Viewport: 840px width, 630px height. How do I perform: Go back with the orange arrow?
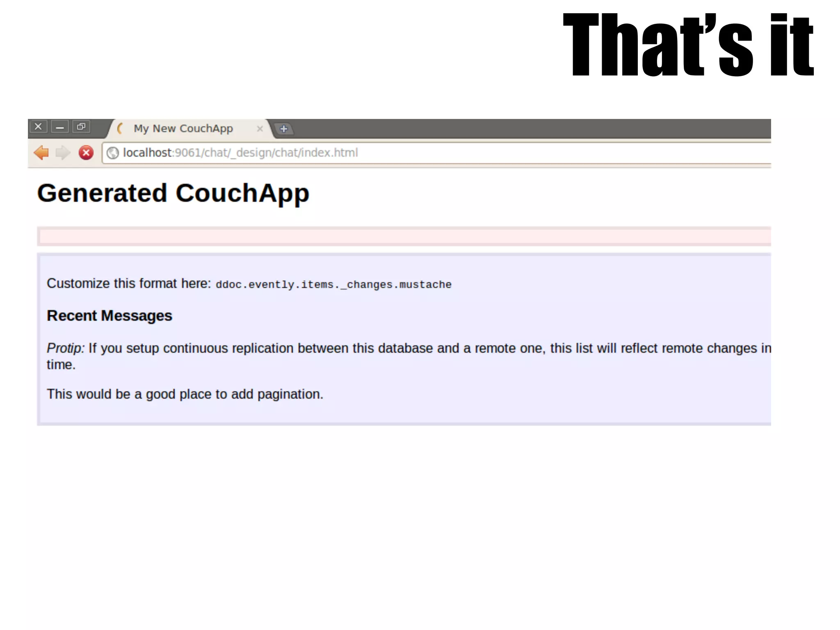[x=41, y=153]
